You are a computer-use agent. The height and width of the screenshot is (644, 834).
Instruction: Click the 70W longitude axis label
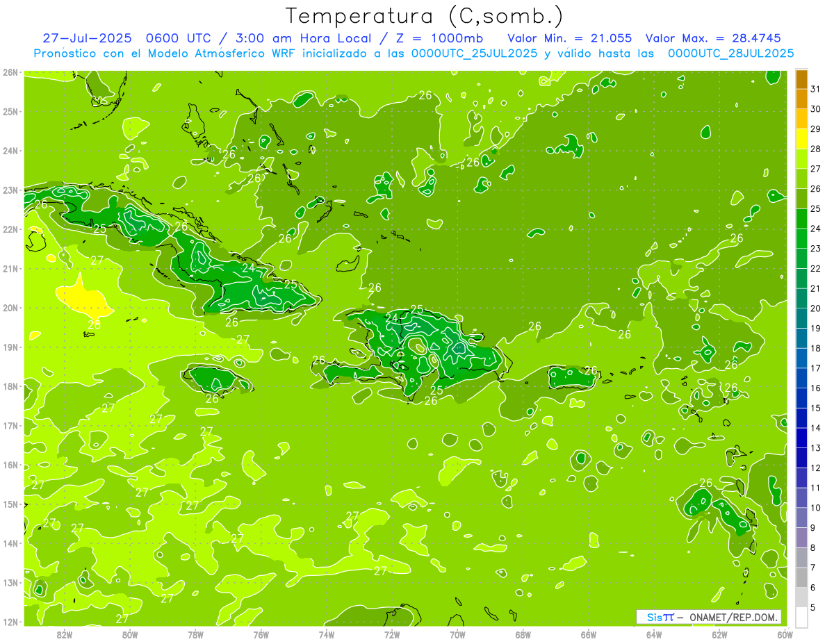click(x=457, y=634)
